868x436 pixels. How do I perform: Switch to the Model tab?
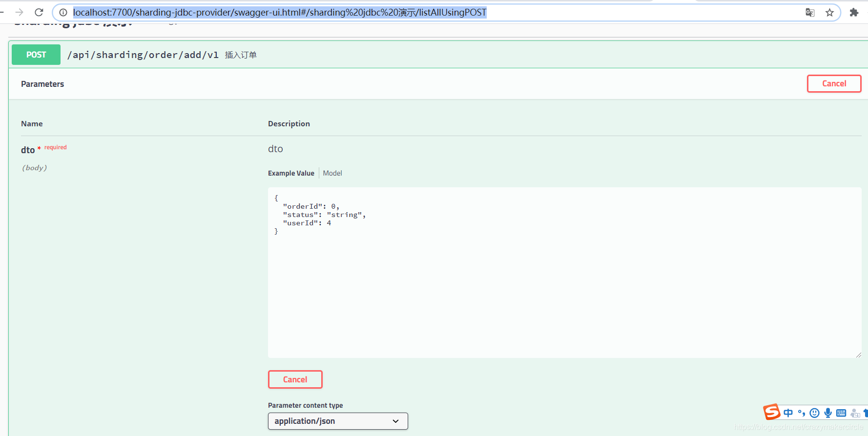point(332,173)
